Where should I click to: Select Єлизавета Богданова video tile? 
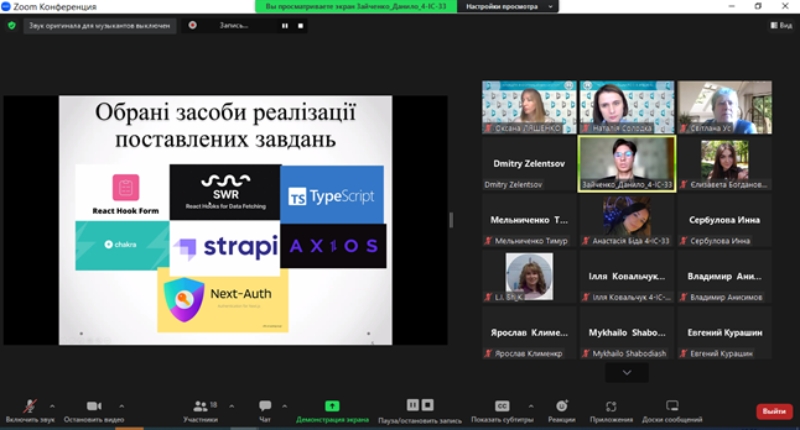coord(724,164)
